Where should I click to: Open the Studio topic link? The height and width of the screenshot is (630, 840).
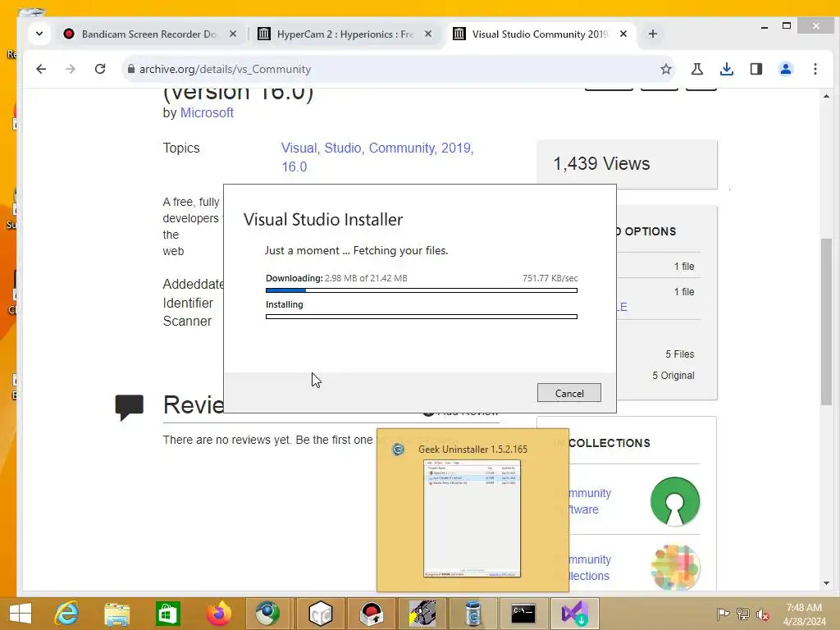pyautogui.click(x=344, y=148)
